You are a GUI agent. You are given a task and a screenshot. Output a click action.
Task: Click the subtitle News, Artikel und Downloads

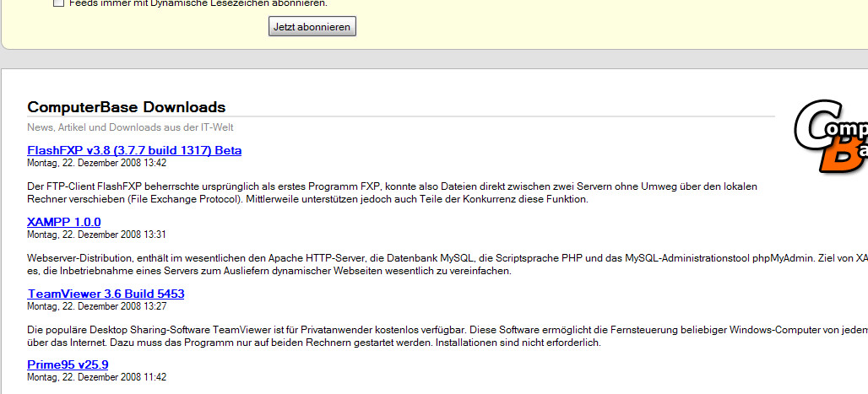tap(130, 127)
